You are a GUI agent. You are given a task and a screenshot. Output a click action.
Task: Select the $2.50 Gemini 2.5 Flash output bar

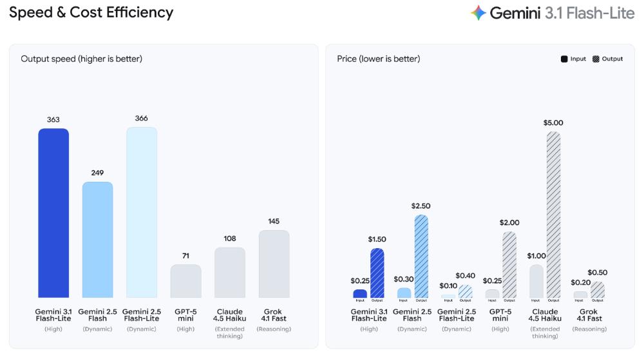421,256
